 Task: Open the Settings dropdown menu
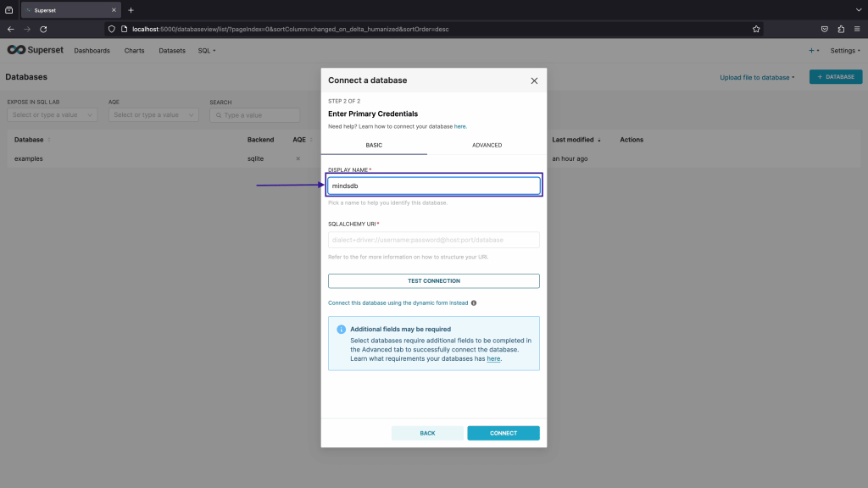(x=844, y=51)
